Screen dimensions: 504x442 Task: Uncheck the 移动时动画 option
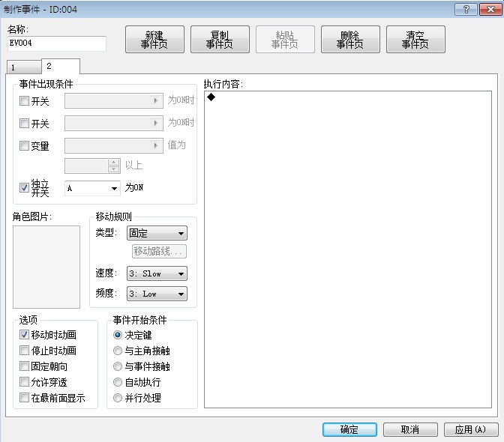point(24,335)
